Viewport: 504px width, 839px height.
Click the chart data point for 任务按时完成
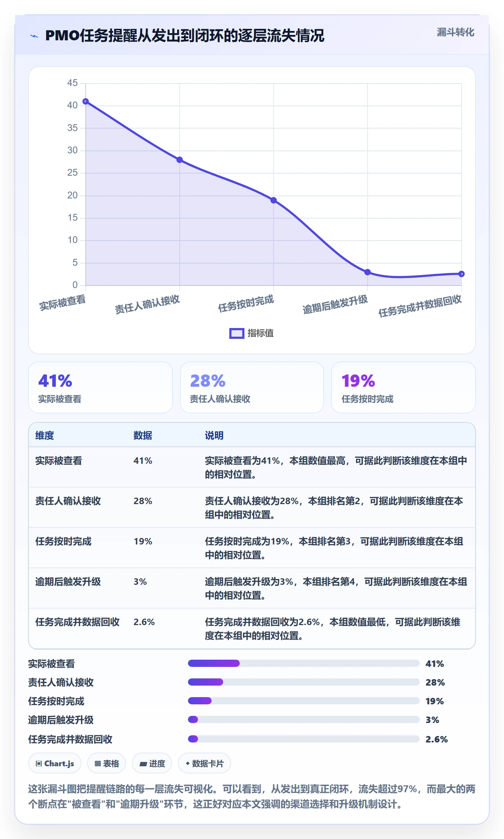coord(274,200)
